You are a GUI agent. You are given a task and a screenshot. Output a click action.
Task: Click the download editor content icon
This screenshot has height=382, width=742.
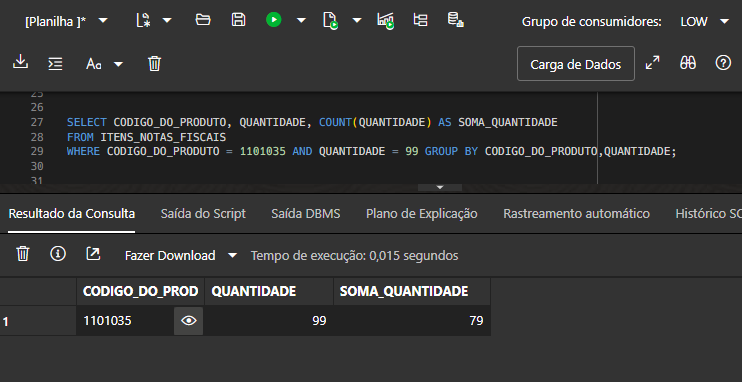(20, 62)
